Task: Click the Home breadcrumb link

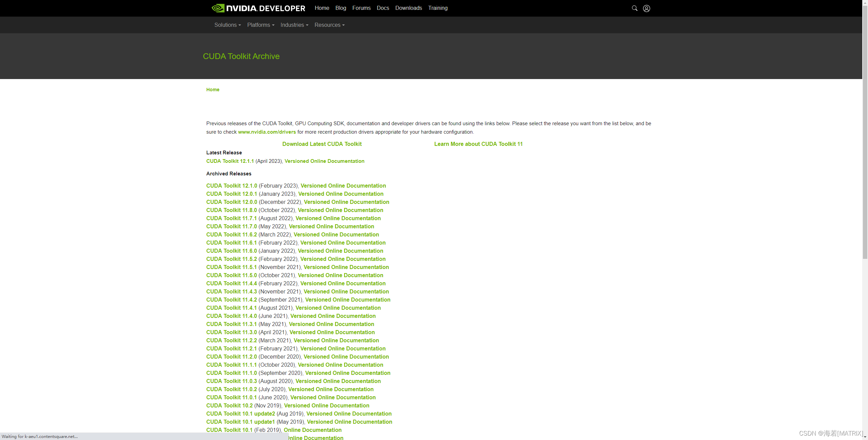Action: tap(213, 90)
